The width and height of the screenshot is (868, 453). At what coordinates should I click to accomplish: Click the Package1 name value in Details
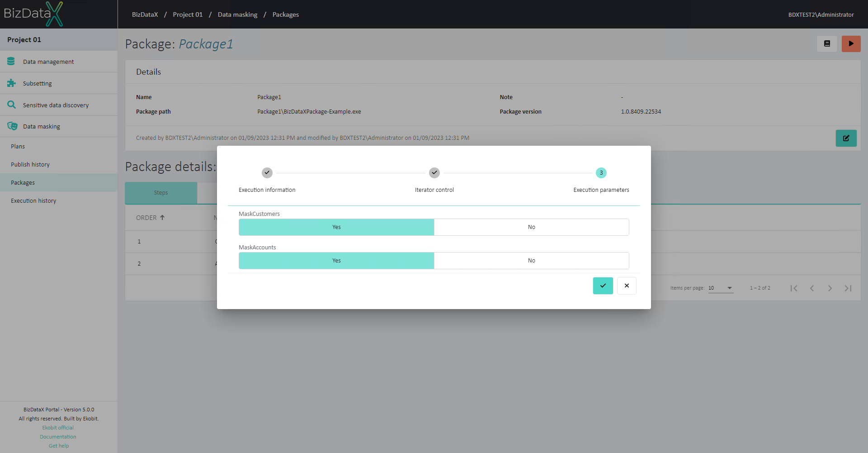click(x=269, y=97)
